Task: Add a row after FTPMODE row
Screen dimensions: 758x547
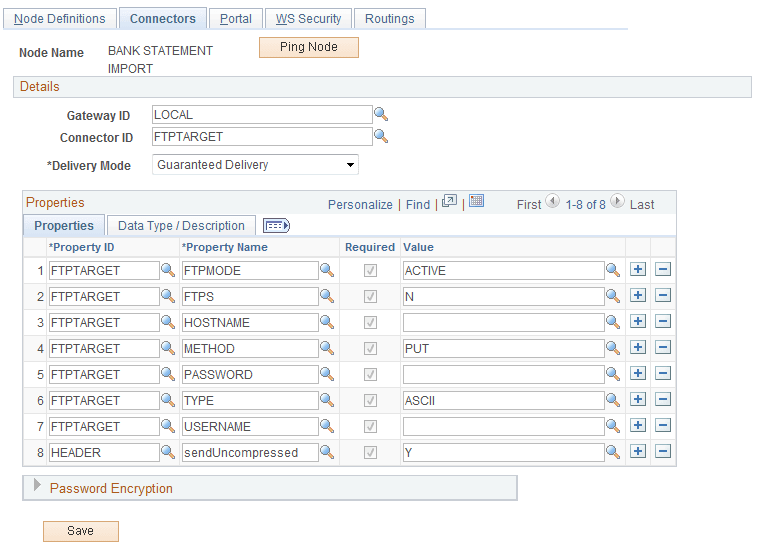Action: click(638, 269)
